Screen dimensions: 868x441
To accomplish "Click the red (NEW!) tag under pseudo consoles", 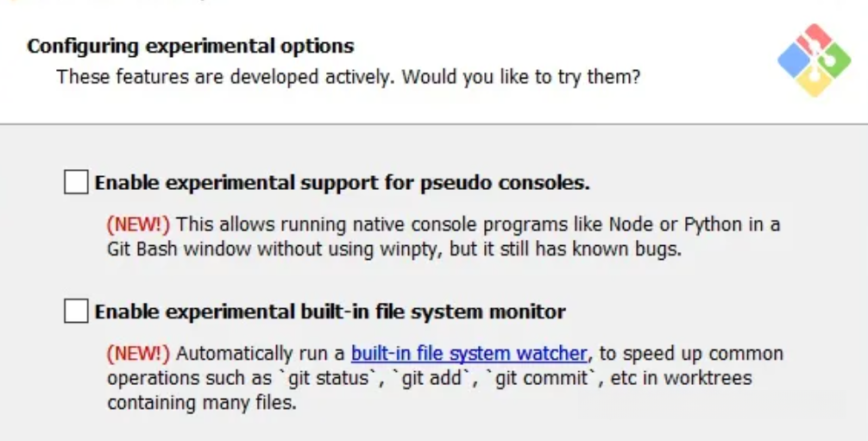I will pyautogui.click(x=138, y=224).
